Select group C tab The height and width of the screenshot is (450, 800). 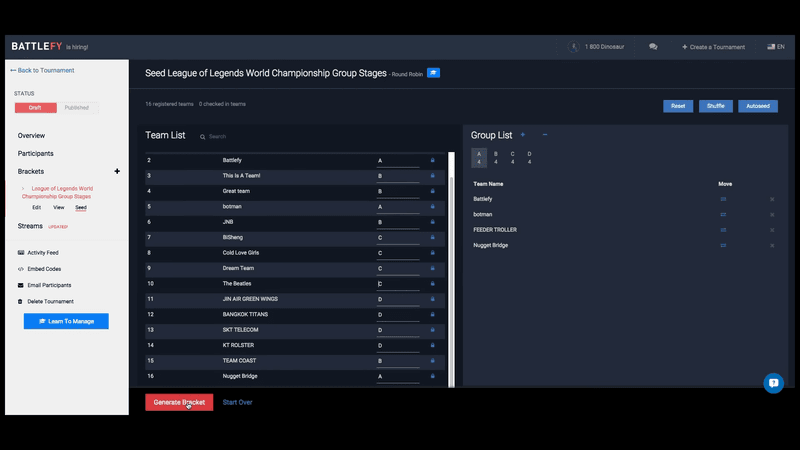coord(512,158)
